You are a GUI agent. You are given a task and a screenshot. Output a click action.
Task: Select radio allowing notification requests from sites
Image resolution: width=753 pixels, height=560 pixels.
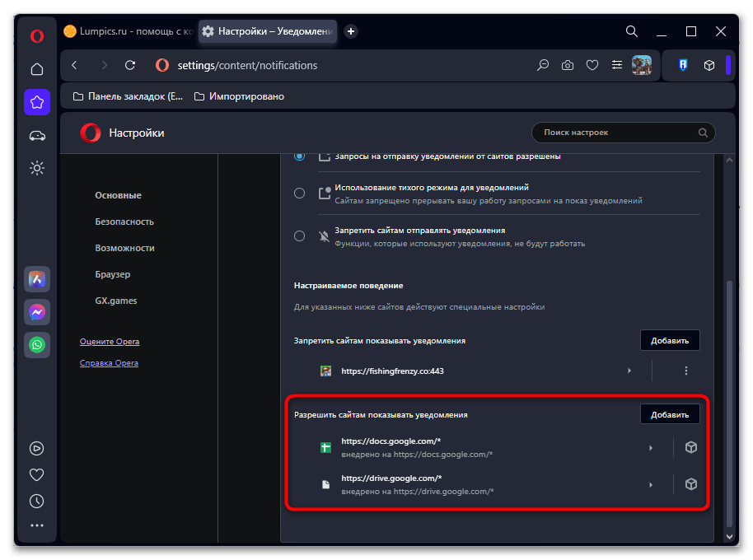click(x=299, y=156)
